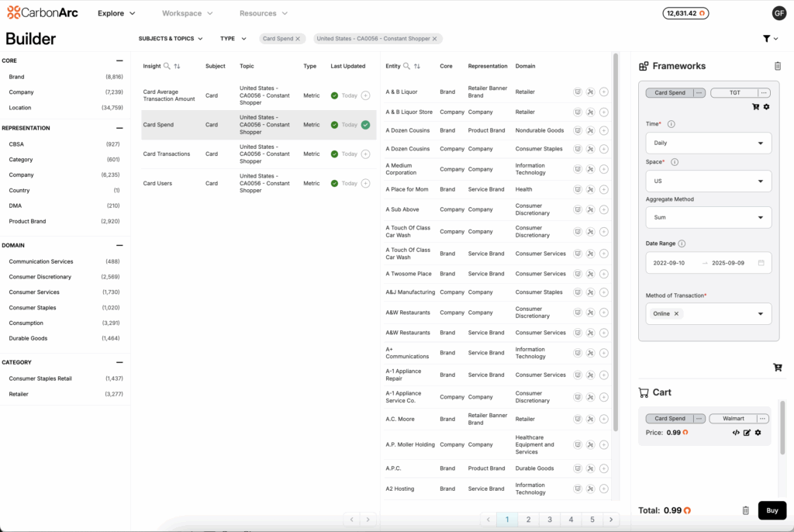Open the Time dropdown showing Daily
The width and height of the screenshot is (794, 532).
(x=709, y=143)
